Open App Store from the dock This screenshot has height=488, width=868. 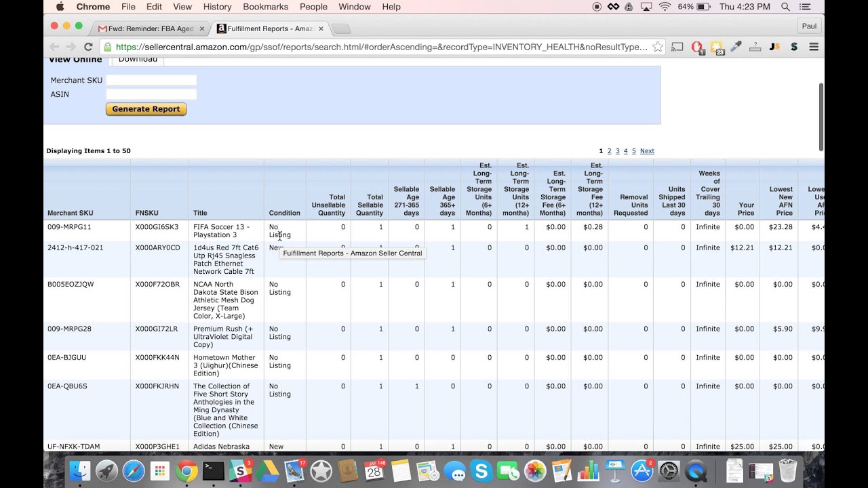click(642, 470)
